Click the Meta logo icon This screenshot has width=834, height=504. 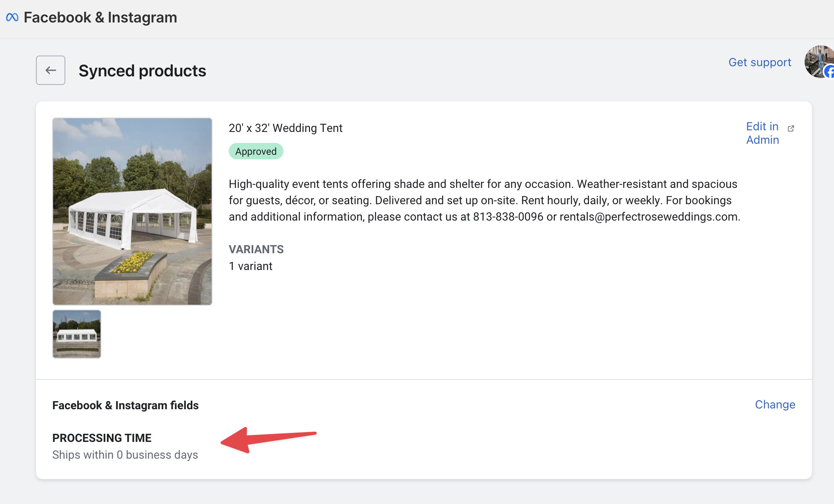point(12,17)
